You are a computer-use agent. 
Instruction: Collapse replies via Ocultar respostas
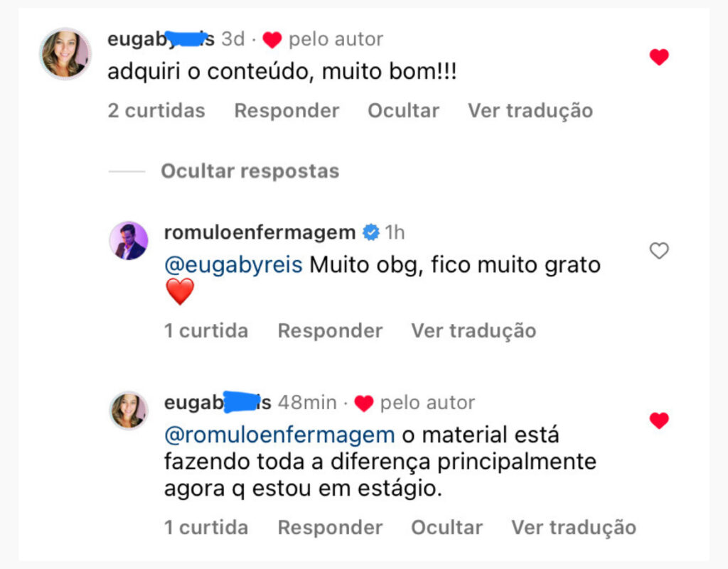pos(250,171)
